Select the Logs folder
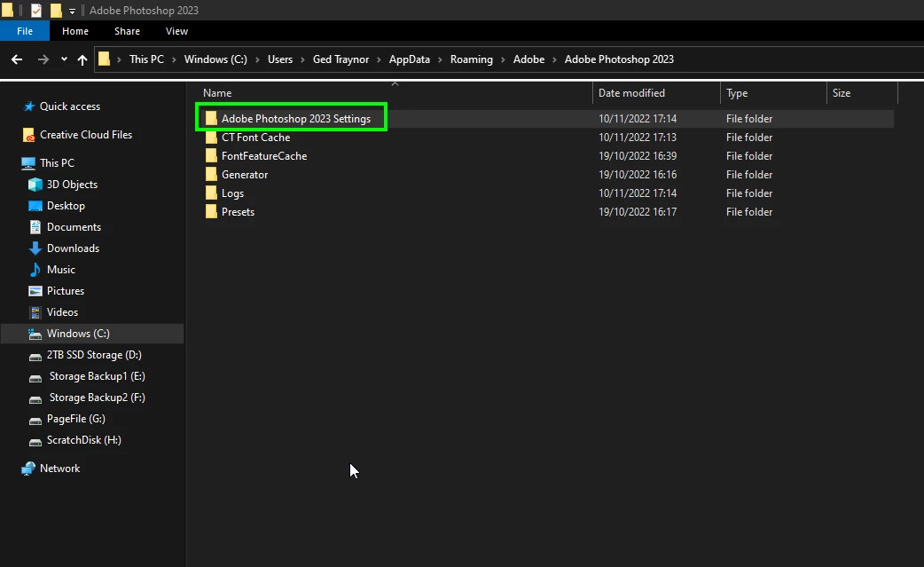The image size is (924, 567). pos(232,193)
